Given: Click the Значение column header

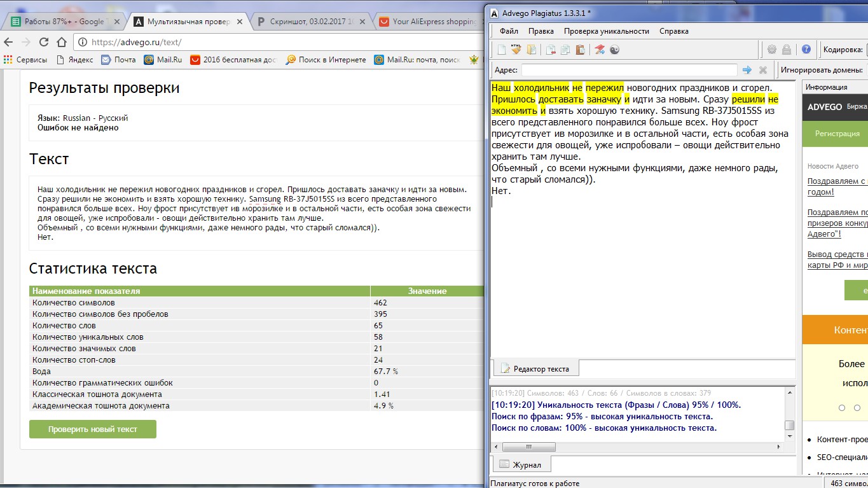Looking at the screenshot, I should coord(427,291).
